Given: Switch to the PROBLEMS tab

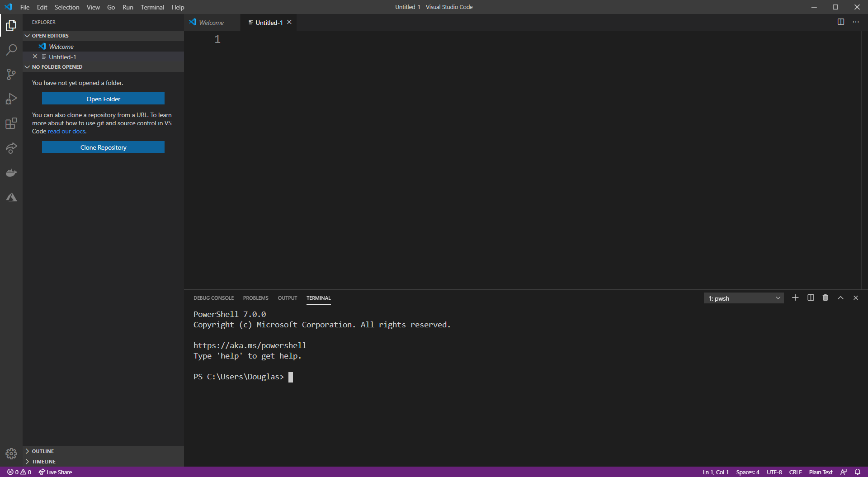Looking at the screenshot, I should point(255,298).
